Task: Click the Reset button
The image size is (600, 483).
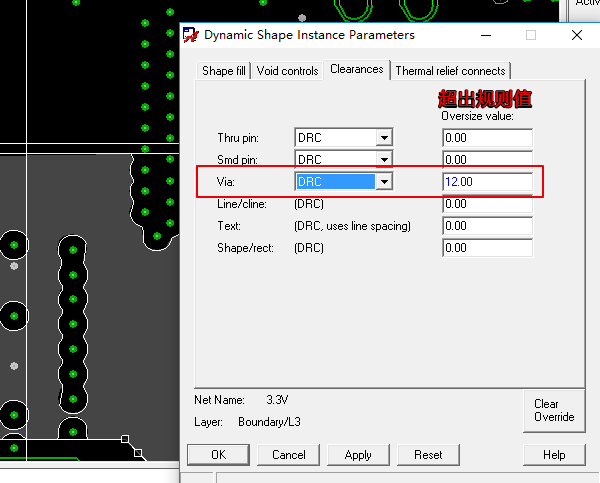Action: click(428, 454)
